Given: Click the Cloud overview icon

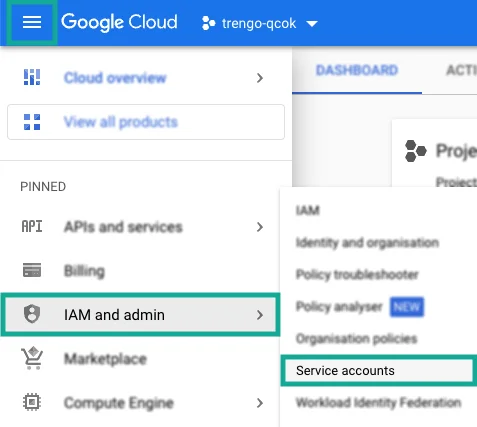Looking at the screenshot, I should click(x=32, y=77).
